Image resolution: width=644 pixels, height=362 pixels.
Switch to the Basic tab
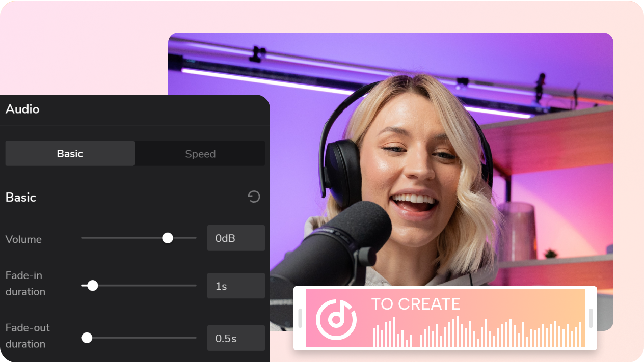70,153
